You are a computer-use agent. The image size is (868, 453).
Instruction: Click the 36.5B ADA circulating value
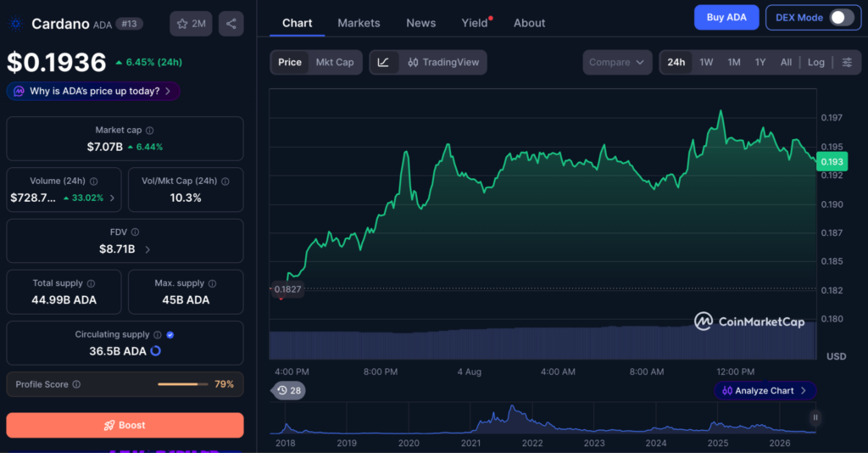pos(117,351)
